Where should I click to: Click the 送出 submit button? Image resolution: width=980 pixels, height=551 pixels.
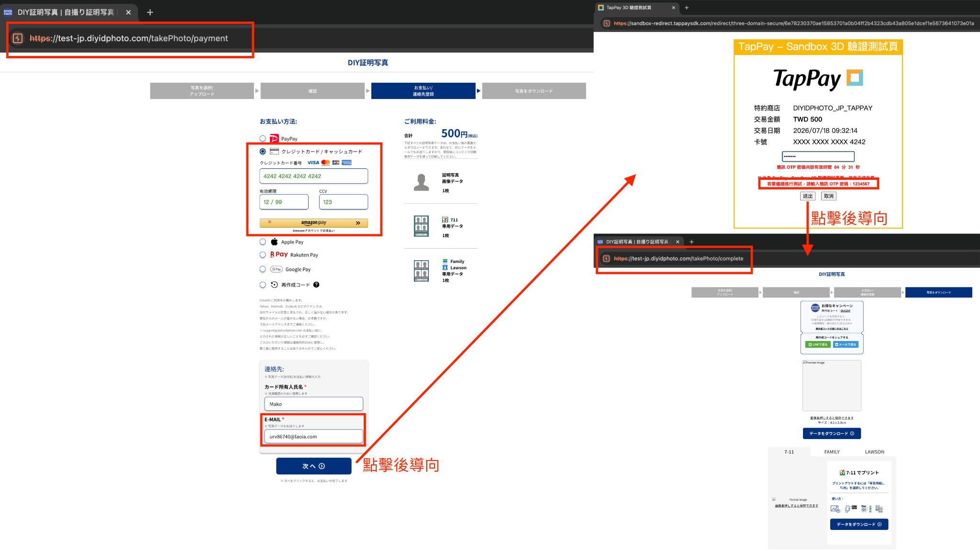[808, 196]
